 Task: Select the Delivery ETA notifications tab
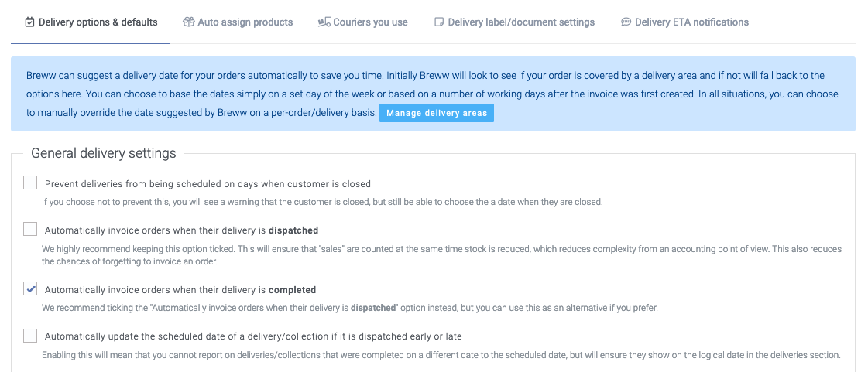tap(684, 22)
